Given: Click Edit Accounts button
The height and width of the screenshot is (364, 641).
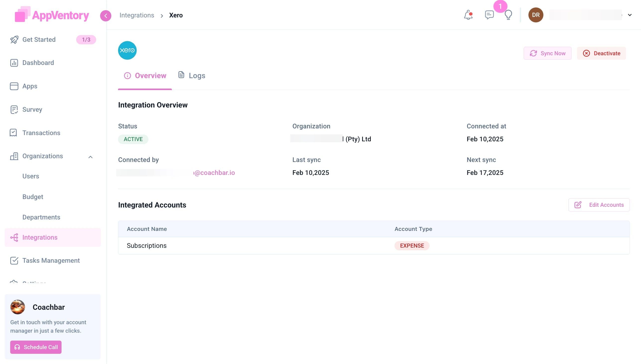Looking at the screenshot, I should pos(599,205).
